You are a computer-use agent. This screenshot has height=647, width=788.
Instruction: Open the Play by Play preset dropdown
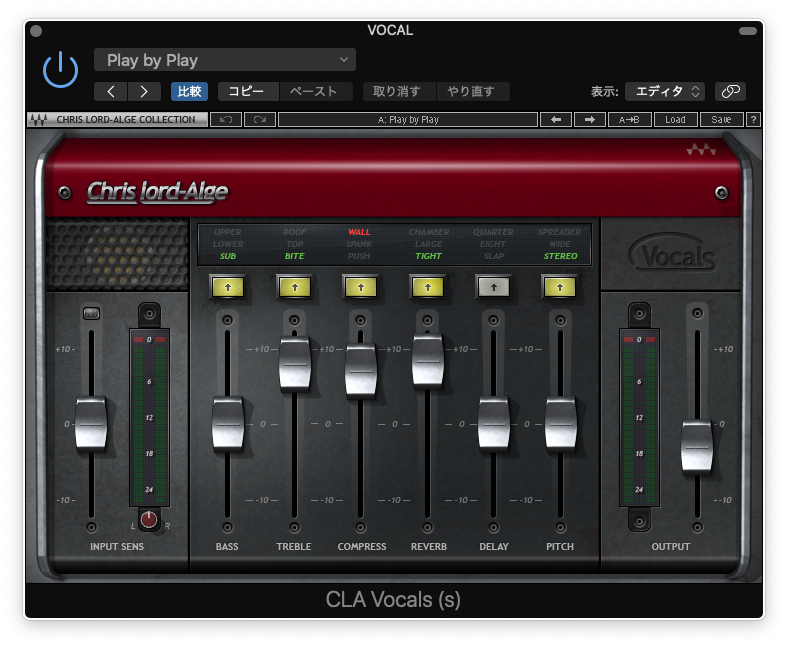click(x=225, y=60)
